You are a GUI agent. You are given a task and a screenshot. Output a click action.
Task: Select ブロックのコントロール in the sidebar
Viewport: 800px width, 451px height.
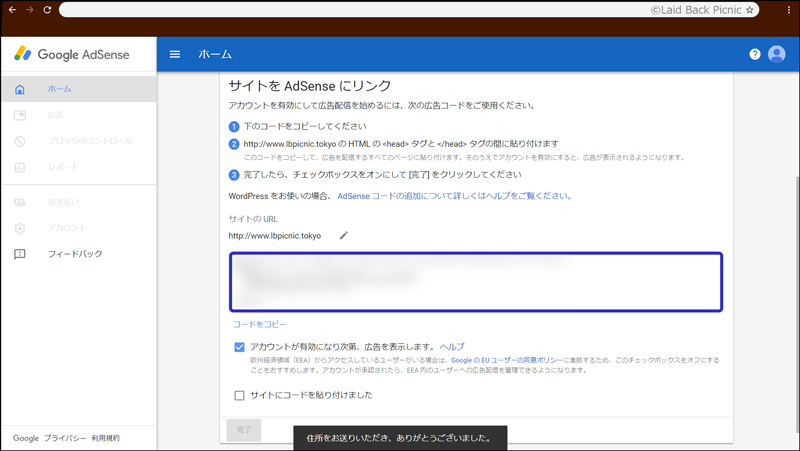pos(90,141)
